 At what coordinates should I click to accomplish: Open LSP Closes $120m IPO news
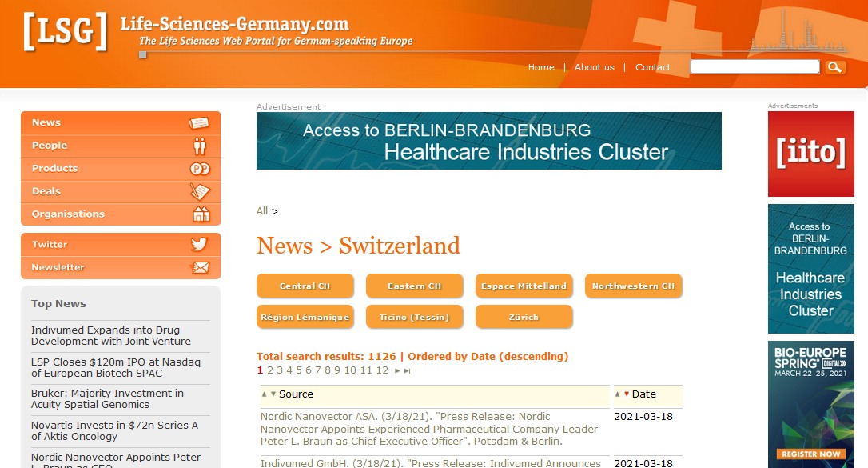116,368
